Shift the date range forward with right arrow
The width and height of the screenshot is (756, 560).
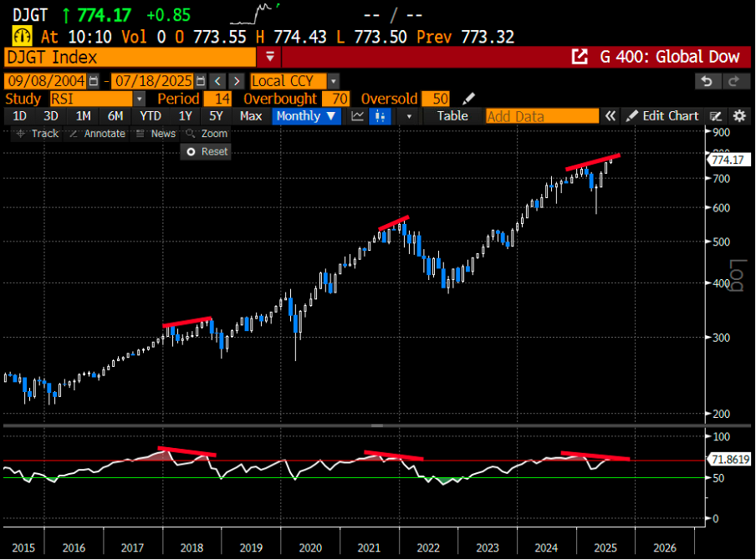tap(236, 81)
